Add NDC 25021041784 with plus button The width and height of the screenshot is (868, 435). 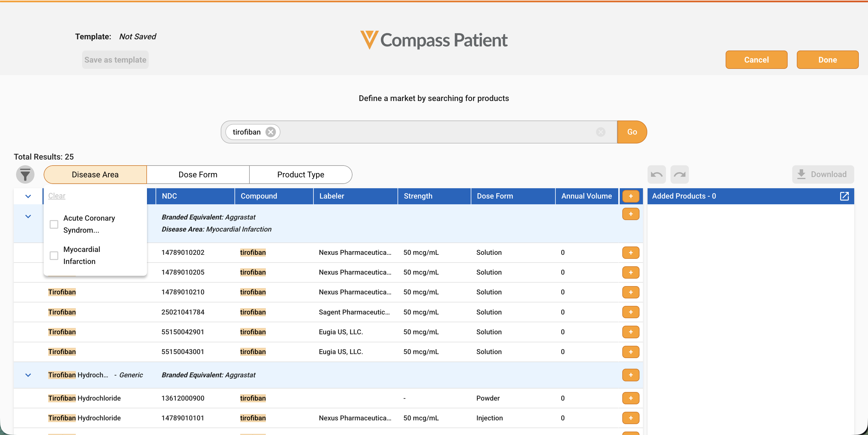pyautogui.click(x=630, y=312)
